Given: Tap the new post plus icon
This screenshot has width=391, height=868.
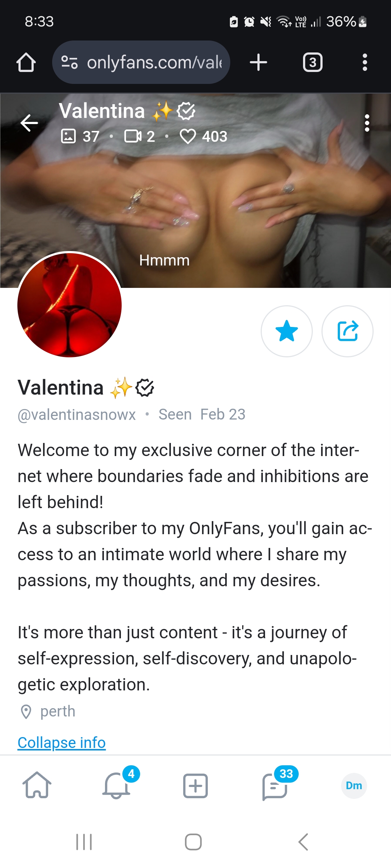Looking at the screenshot, I should 195,786.
